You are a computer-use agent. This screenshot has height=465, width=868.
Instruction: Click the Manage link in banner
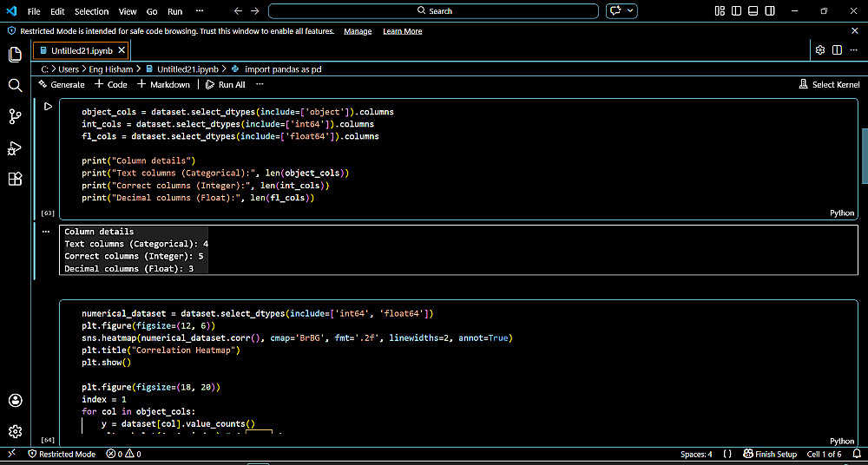(358, 31)
